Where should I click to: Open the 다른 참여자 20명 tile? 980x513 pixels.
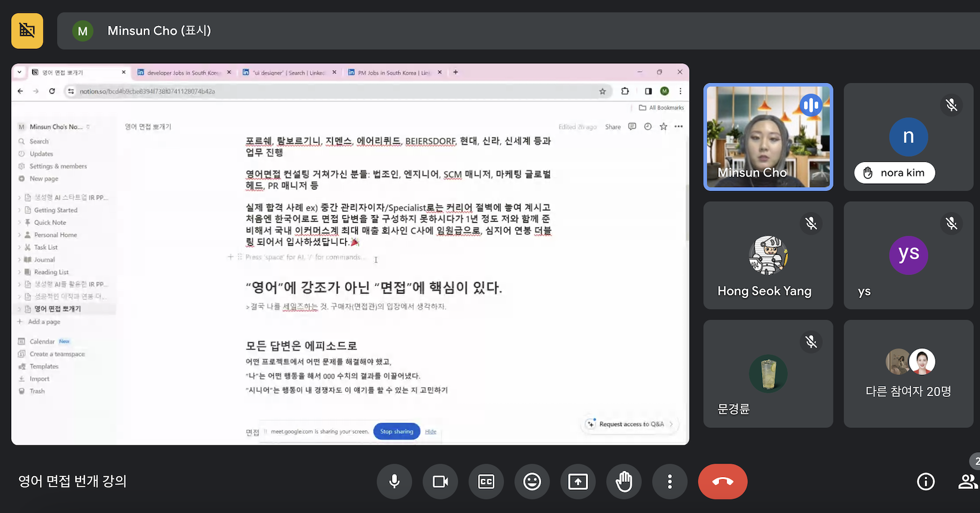[x=908, y=374]
